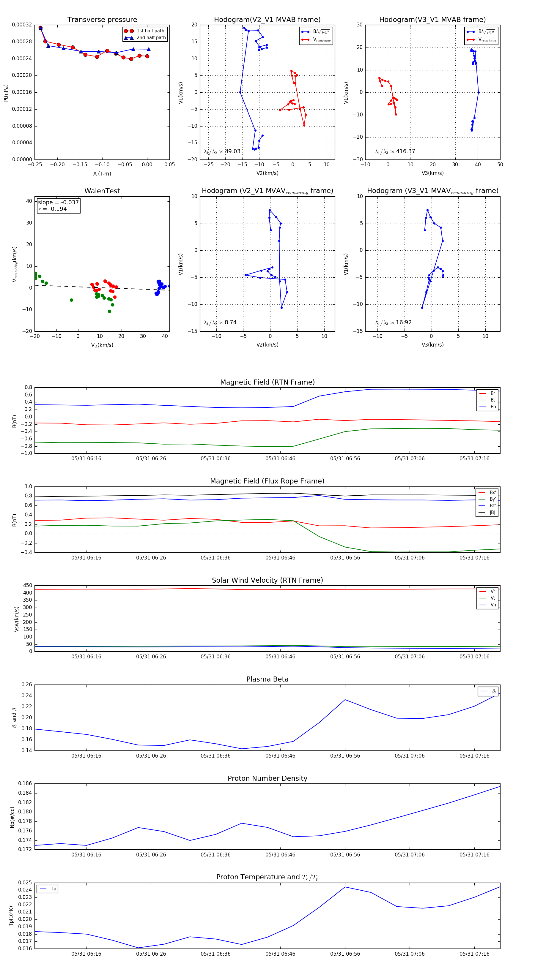Click 'Np(#/cc)' y-axis label
This screenshot has height=980, width=535.
point(12,817)
